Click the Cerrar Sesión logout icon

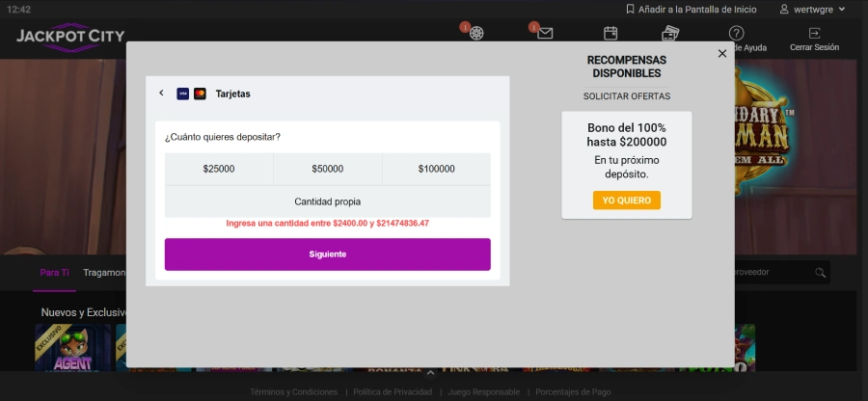814,33
